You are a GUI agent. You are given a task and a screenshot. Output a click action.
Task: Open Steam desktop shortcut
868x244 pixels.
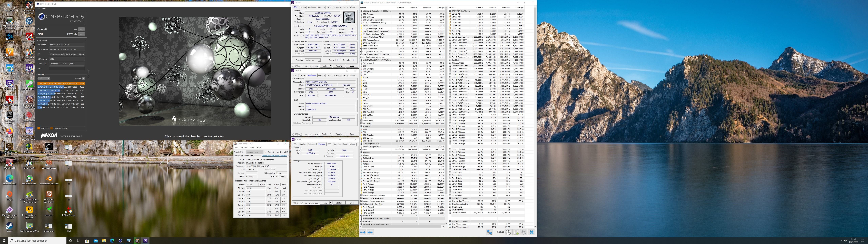9,227
